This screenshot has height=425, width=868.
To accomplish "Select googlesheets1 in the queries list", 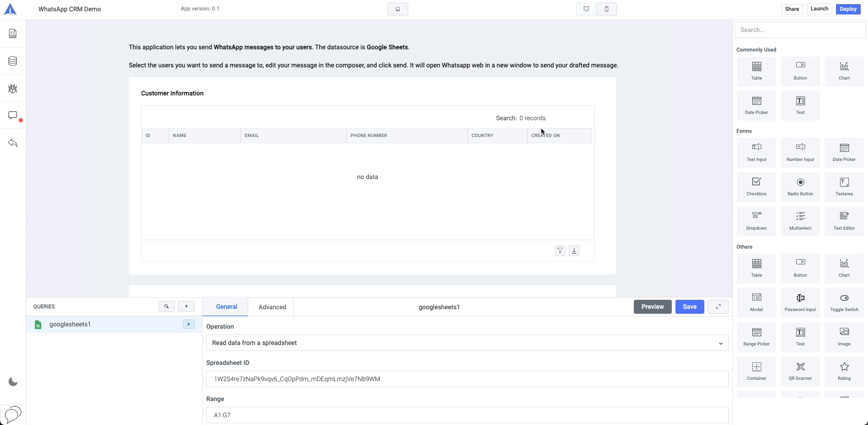I will pos(70,324).
